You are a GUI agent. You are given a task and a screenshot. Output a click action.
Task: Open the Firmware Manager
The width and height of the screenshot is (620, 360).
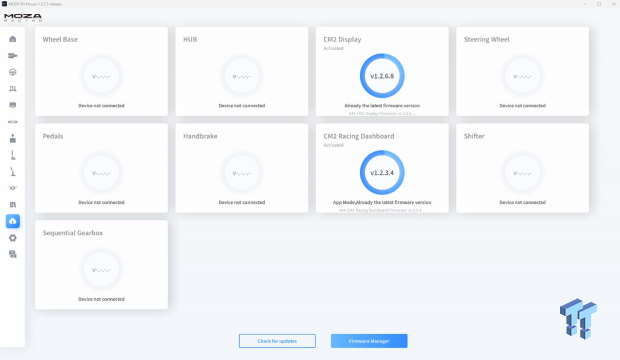tap(369, 341)
